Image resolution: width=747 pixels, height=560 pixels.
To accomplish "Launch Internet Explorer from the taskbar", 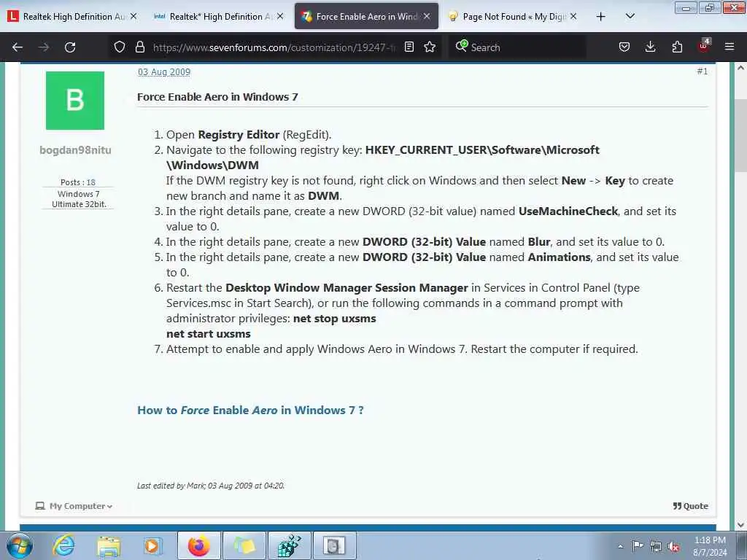I will 63,545.
